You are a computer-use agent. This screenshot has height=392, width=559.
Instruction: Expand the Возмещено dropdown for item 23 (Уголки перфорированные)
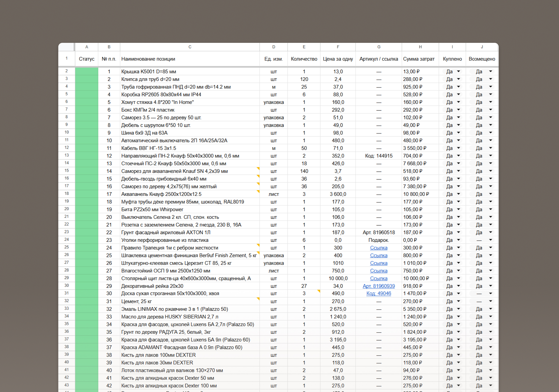coord(490,240)
